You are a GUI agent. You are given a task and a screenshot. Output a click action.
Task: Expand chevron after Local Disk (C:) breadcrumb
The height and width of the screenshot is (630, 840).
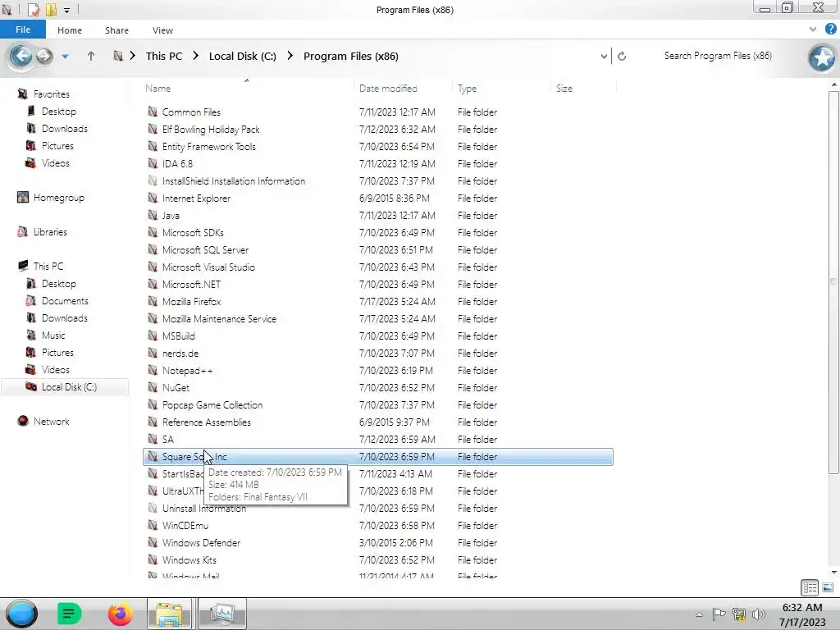(290, 56)
